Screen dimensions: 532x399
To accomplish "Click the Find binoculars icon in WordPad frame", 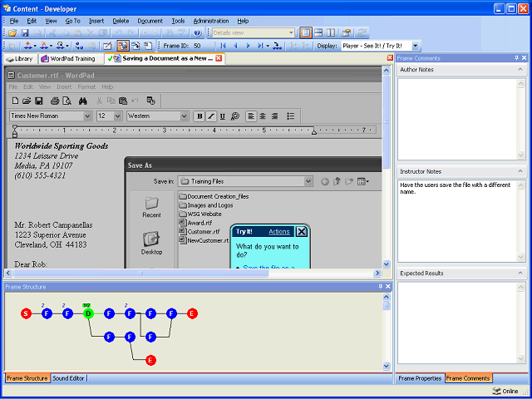I will point(82,101).
